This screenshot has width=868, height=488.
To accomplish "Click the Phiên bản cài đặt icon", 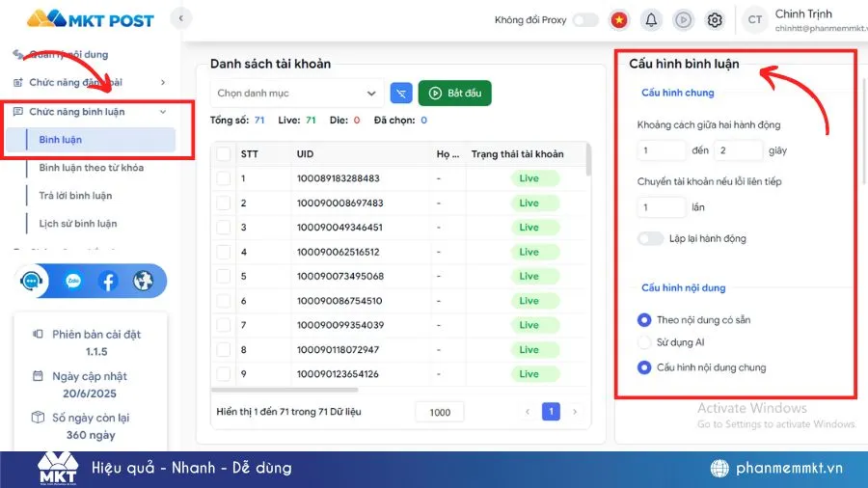I will tap(38, 335).
